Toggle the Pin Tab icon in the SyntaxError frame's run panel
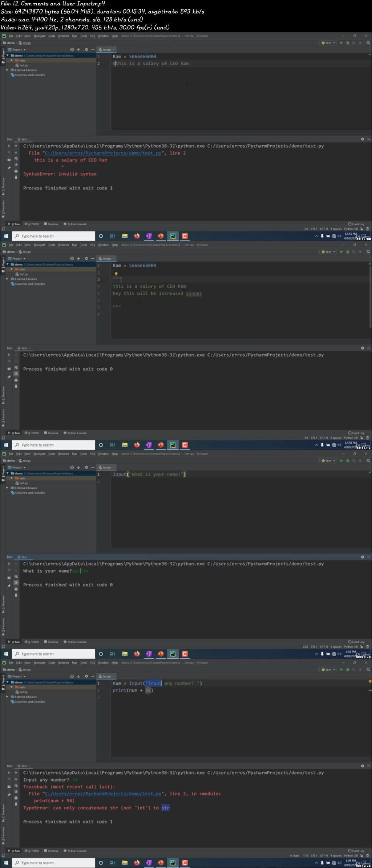The image size is (372, 868). coord(9,168)
